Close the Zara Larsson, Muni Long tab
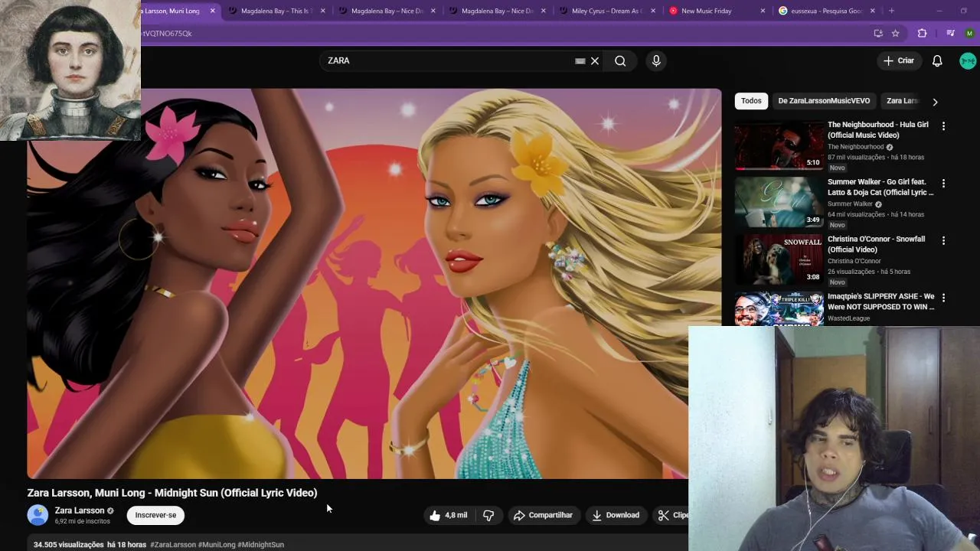This screenshot has height=551, width=980. click(212, 11)
